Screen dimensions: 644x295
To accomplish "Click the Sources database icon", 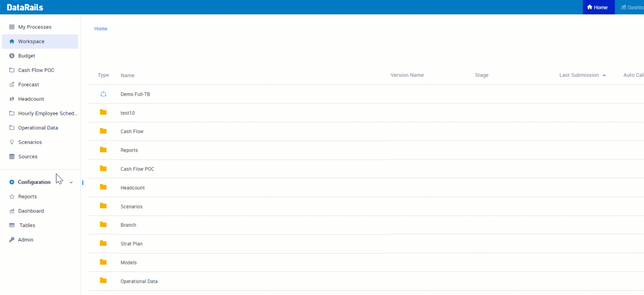I will coord(12,157).
